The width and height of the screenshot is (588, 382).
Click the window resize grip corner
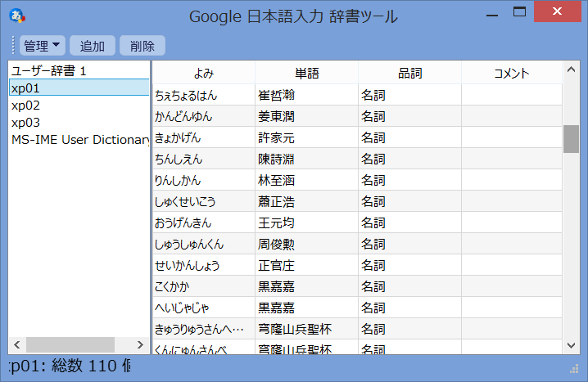pyautogui.click(x=574, y=369)
